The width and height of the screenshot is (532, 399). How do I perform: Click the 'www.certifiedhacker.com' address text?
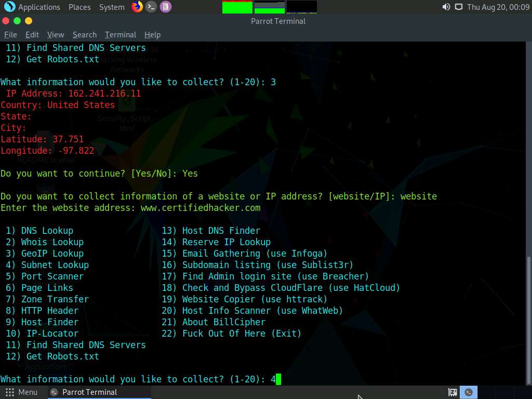201,208
